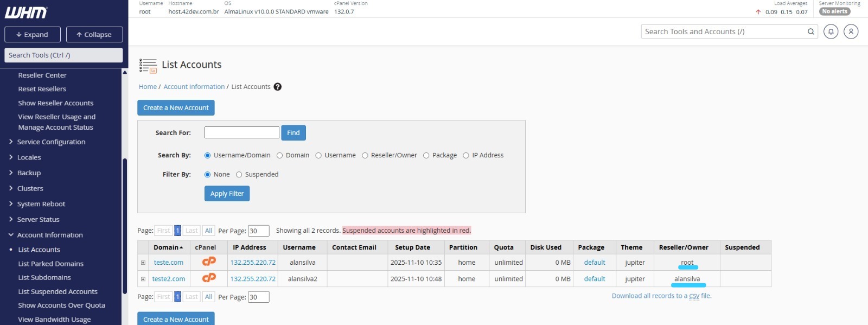Open the user account profile icon
Screen dimensions: 868x325
[851, 31]
